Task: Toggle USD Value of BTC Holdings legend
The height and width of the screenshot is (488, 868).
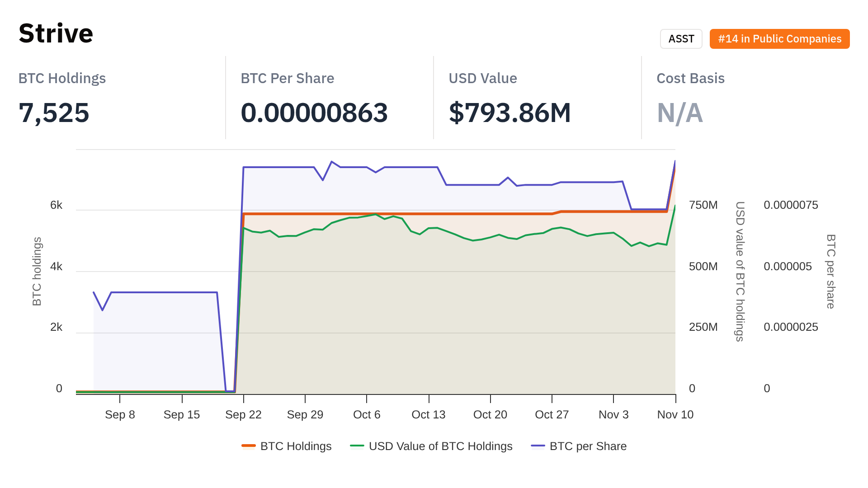Action: (x=440, y=446)
